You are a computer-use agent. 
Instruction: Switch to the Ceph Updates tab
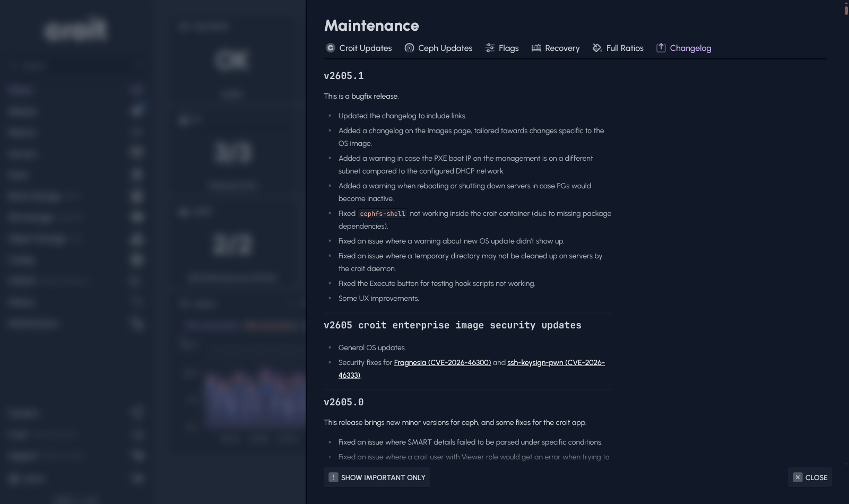(438, 48)
